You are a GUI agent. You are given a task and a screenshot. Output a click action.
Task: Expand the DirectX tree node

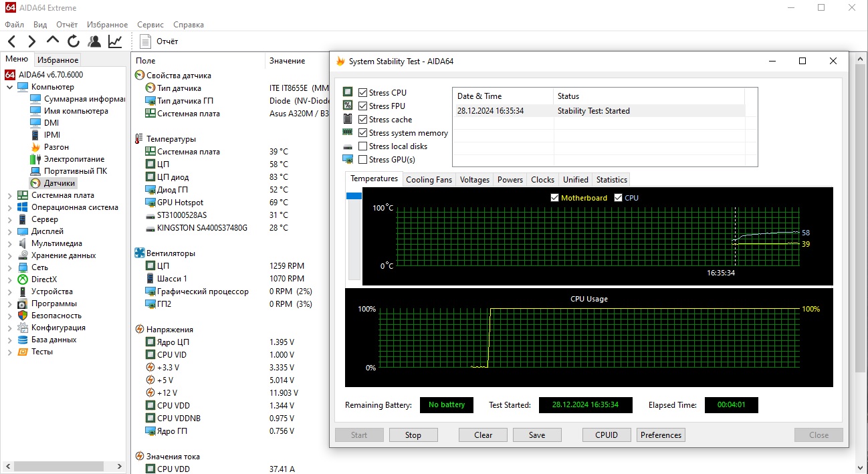coord(9,279)
